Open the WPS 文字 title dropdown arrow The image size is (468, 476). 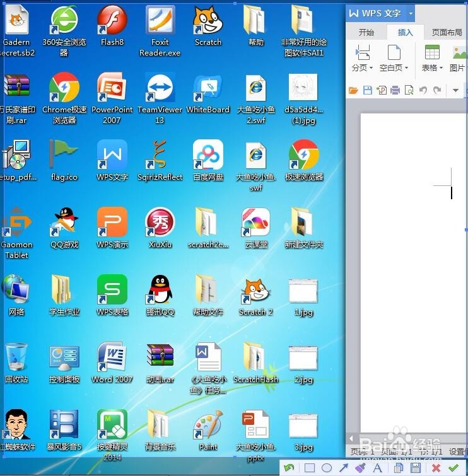coord(411,13)
